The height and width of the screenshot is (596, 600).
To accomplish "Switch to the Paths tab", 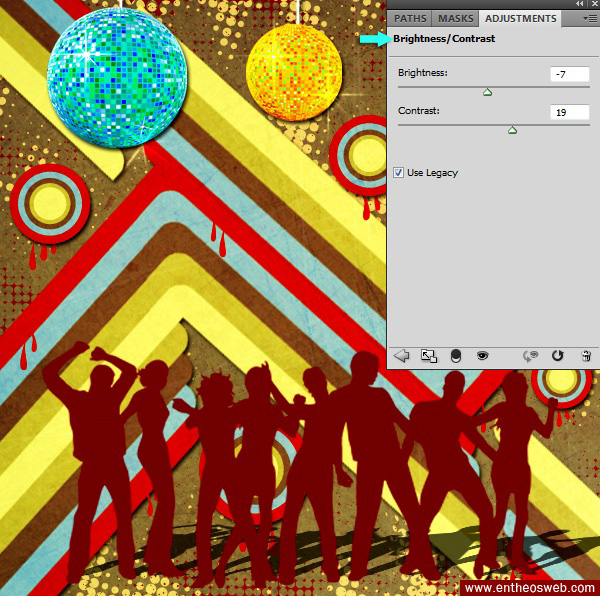I will [410, 18].
